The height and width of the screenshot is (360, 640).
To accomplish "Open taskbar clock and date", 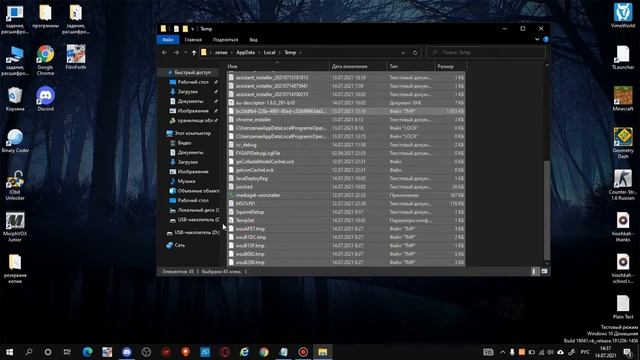I will (606, 352).
